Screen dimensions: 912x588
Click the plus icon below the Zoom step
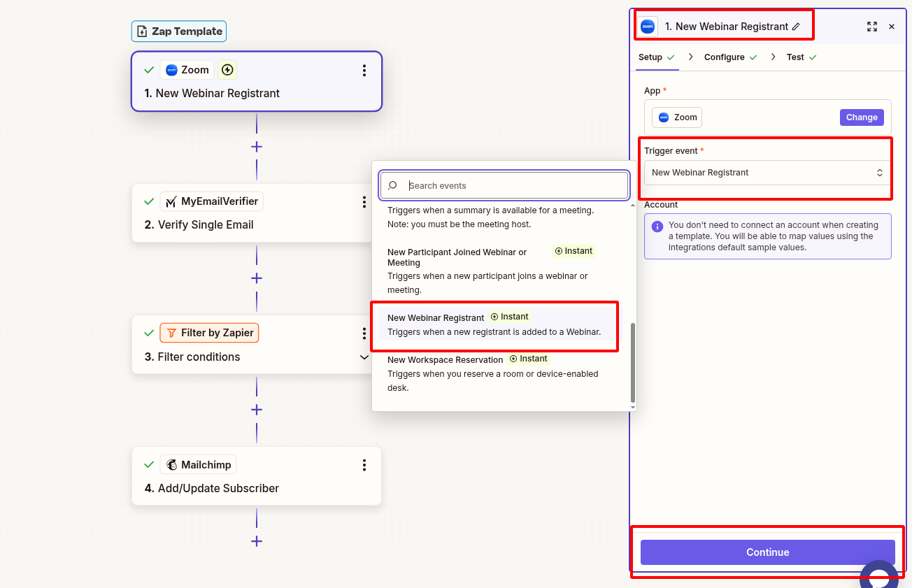(x=257, y=146)
